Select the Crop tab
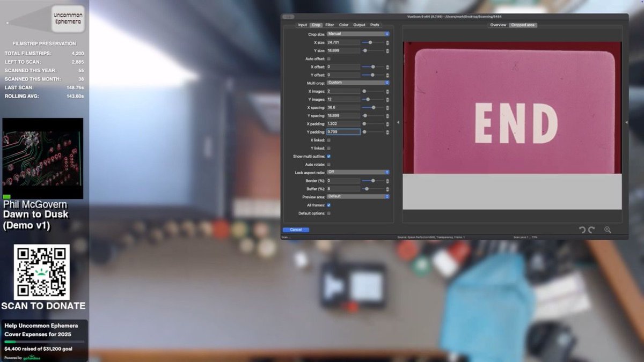The image size is (644, 362). 316,25
